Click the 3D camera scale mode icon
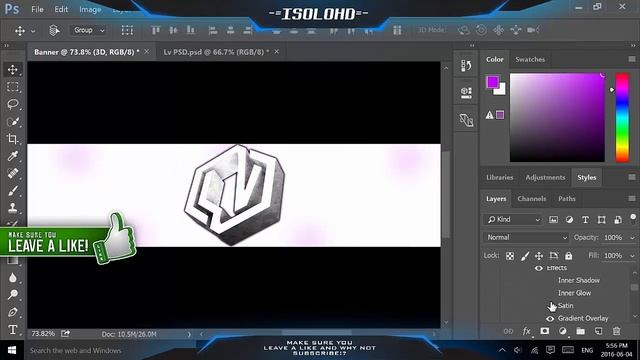This screenshot has width=640, height=360. [x=533, y=30]
